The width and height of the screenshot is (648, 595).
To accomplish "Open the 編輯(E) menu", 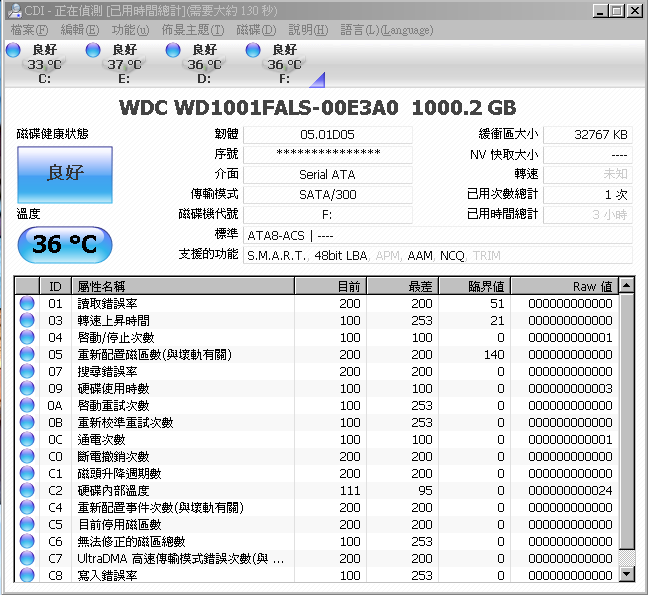I will tap(80, 30).
